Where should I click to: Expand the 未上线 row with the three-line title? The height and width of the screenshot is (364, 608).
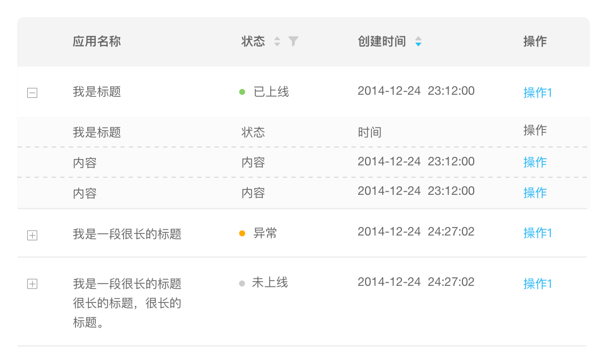pos(32,284)
